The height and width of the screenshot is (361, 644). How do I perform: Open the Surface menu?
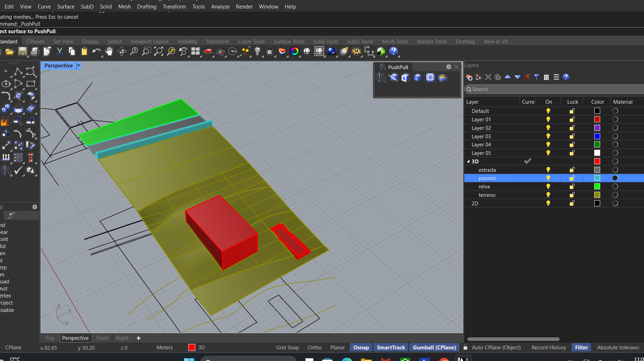coord(66,7)
